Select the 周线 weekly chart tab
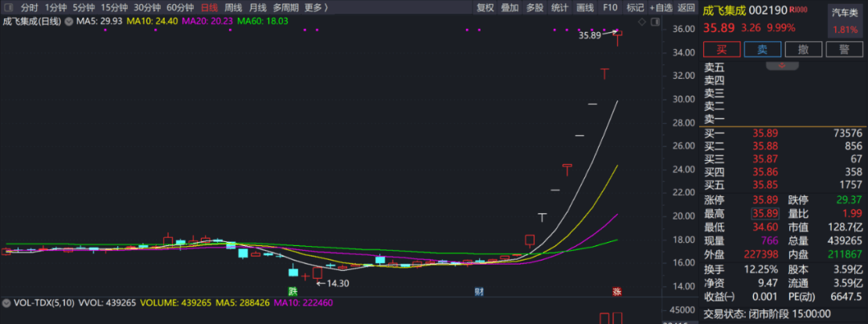 pyautogui.click(x=233, y=7)
